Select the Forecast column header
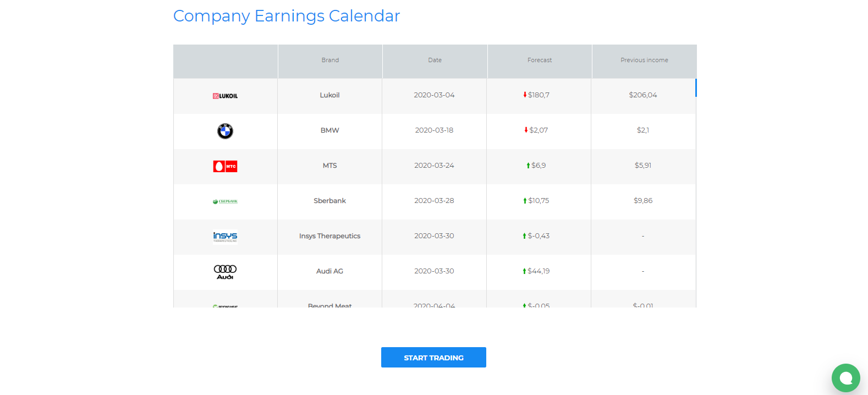The height and width of the screenshot is (395, 868). click(539, 61)
